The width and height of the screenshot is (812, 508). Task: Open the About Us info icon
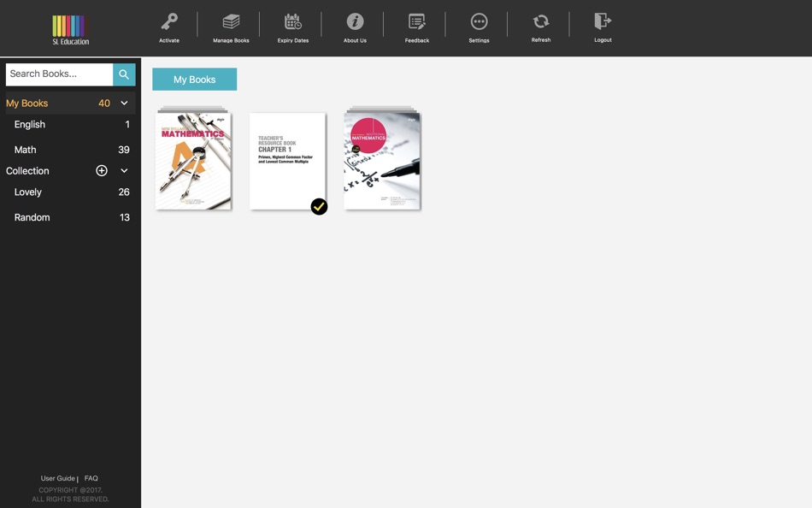356,21
